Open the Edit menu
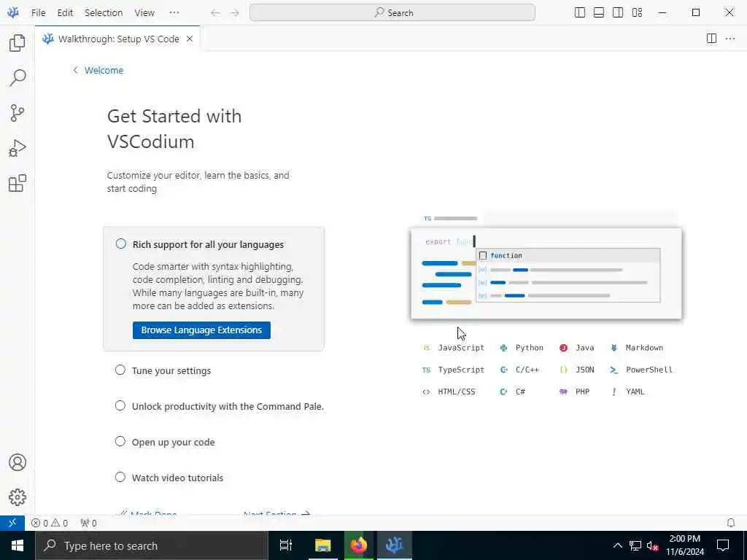747x560 pixels. coord(65,13)
